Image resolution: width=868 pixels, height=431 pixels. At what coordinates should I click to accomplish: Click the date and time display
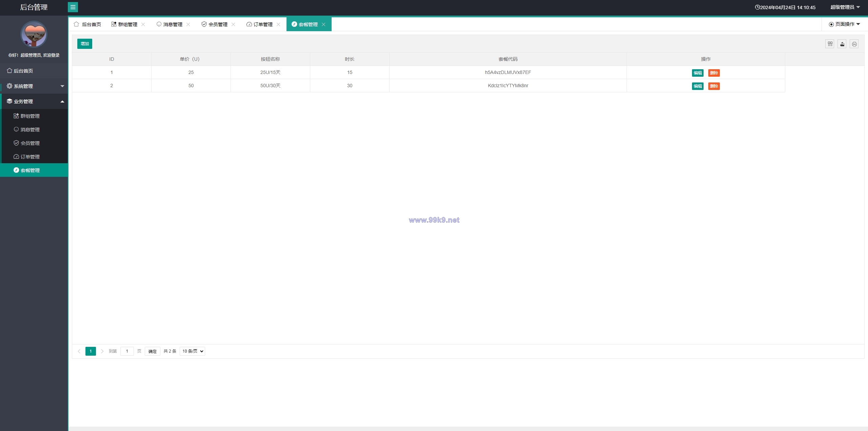coord(785,7)
